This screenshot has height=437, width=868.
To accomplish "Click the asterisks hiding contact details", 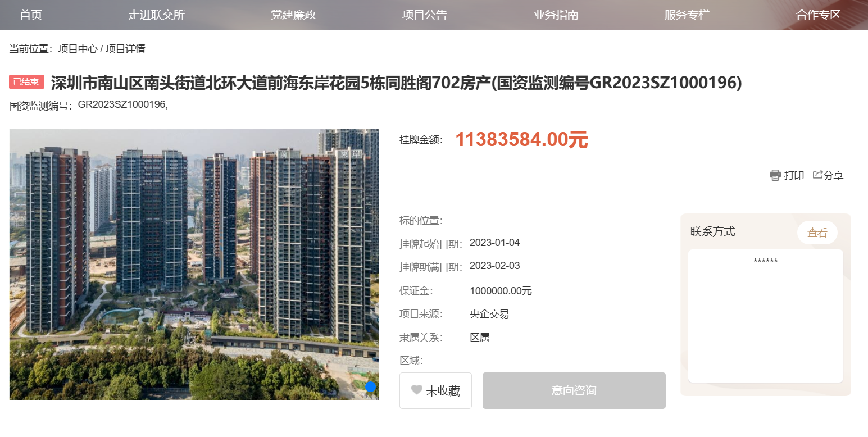I will coord(765,261).
